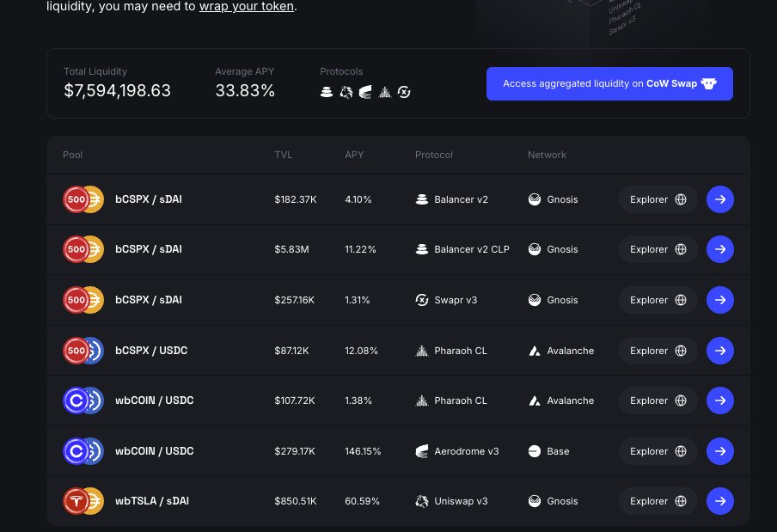The image size is (777, 532).
Task: Click token pair icon of $5.83M pool
Action: pyautogui.click(x=83, y=249)
